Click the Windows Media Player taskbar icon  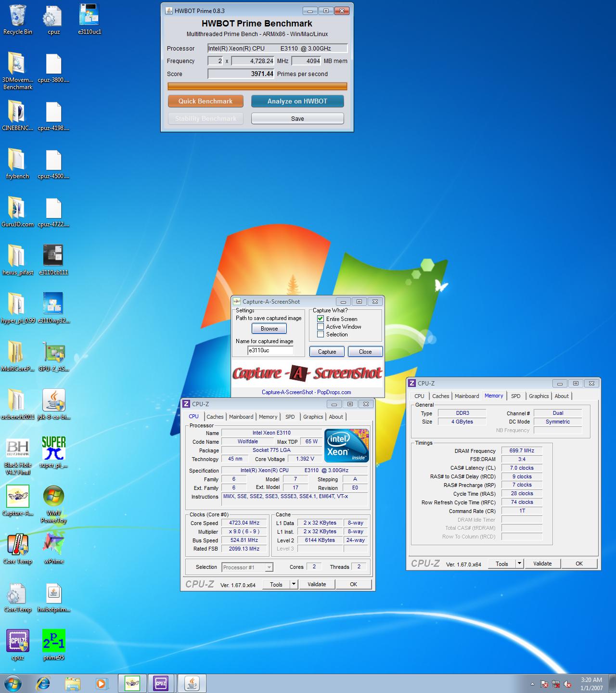click(101, 683)
